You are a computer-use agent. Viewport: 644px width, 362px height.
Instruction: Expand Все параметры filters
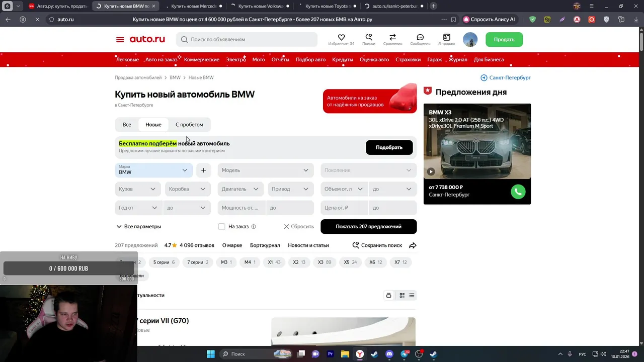click(138, 227)
